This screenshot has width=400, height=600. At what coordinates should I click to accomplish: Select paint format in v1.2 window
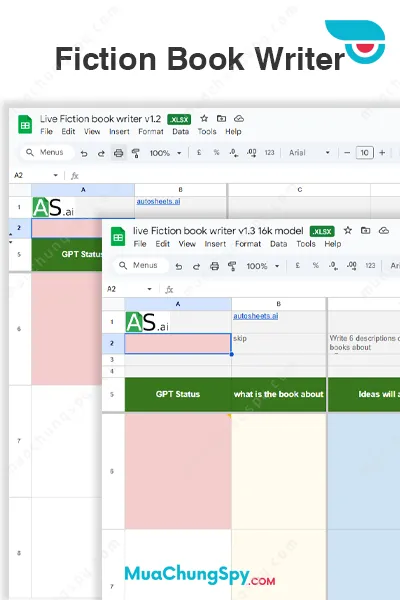coord(136,153)
